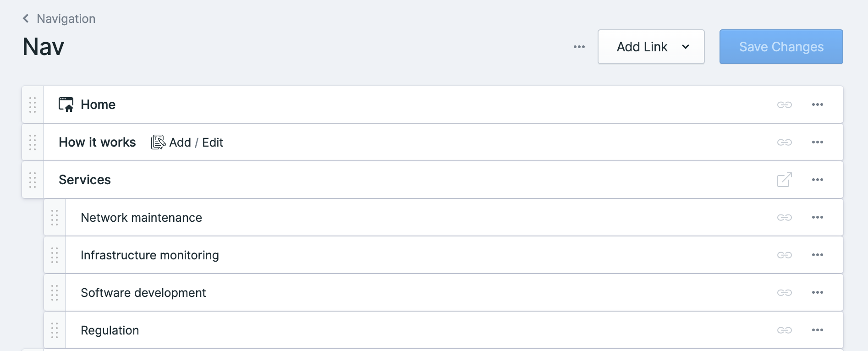This screenshot has height=351, width=868.
Task: Open the options menu for How it works
Action: click(x=818, y=142)
